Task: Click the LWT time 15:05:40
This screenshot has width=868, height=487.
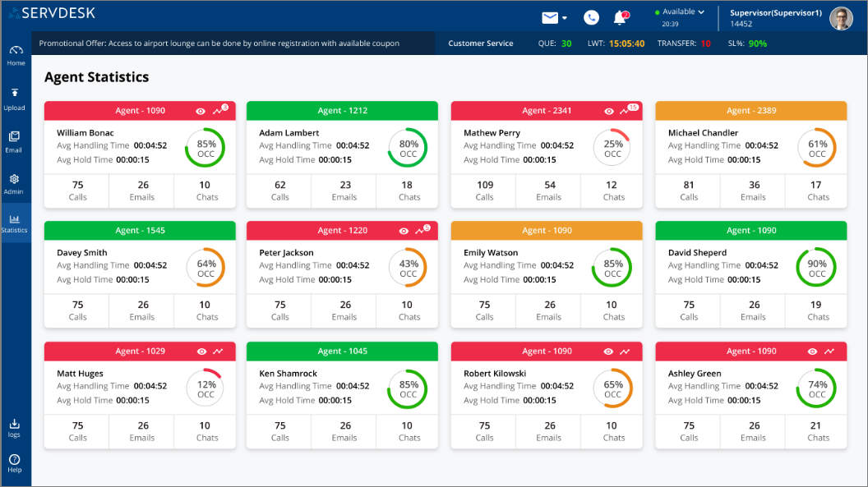Action: click(x=626, y=44)
